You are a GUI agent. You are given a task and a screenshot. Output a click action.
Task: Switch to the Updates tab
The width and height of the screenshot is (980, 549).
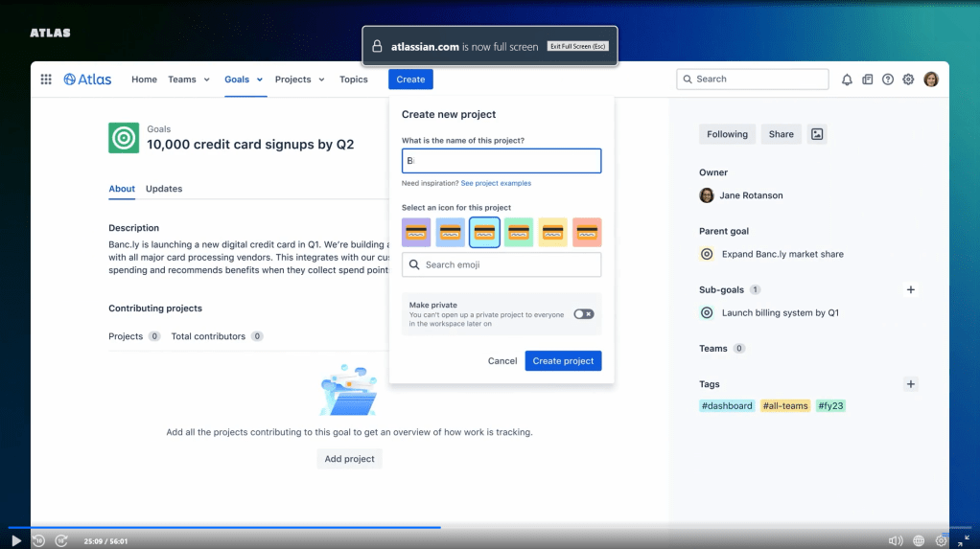pos(164,189)
